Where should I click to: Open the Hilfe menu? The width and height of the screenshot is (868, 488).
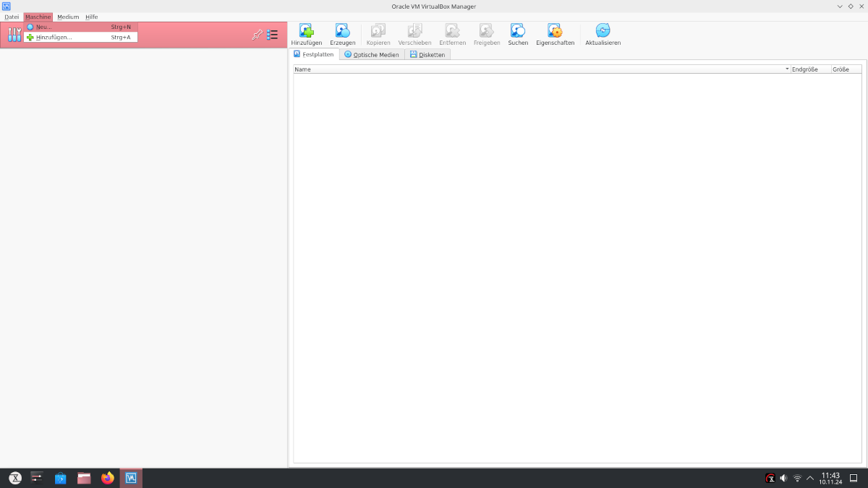click(x=91, y=17)
